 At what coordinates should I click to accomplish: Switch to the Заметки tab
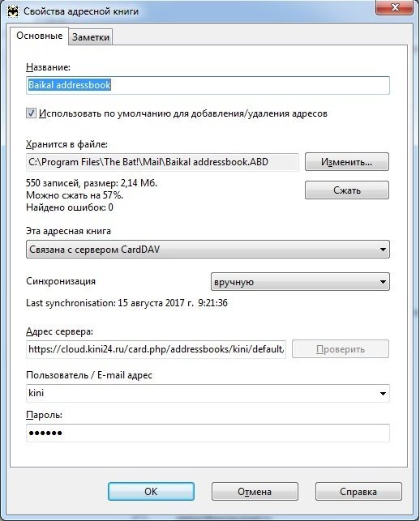(91, 37)
